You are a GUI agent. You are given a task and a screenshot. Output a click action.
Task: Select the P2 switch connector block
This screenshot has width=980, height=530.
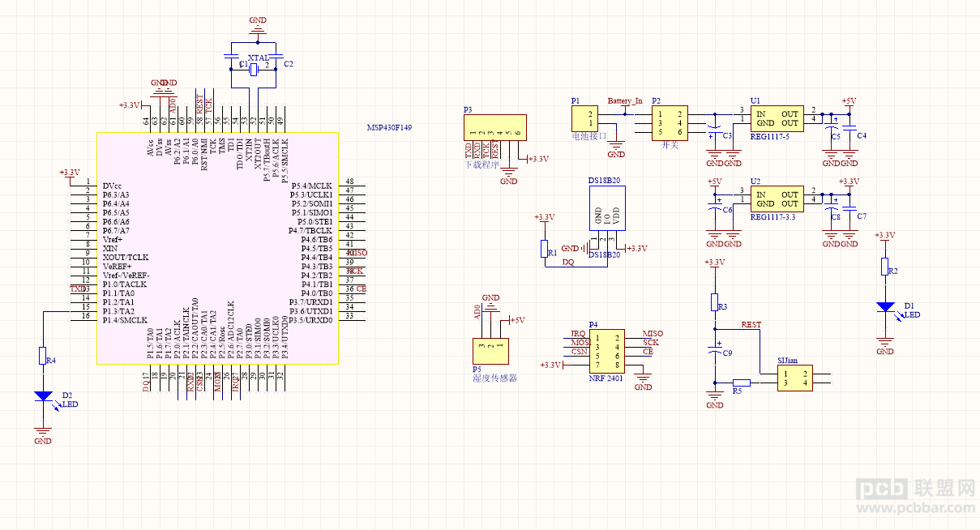pyautogui.click(x=670, y=123)
